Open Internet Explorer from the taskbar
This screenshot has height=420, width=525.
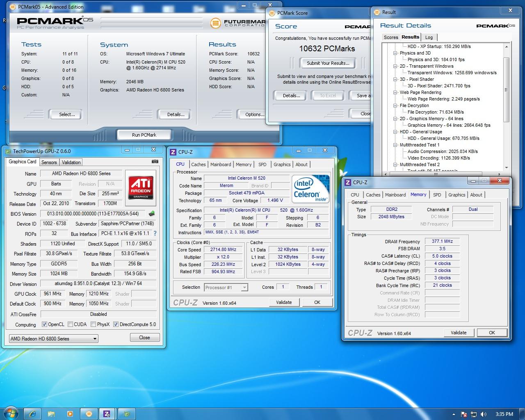pyautogui.click(x=33, y=414)
